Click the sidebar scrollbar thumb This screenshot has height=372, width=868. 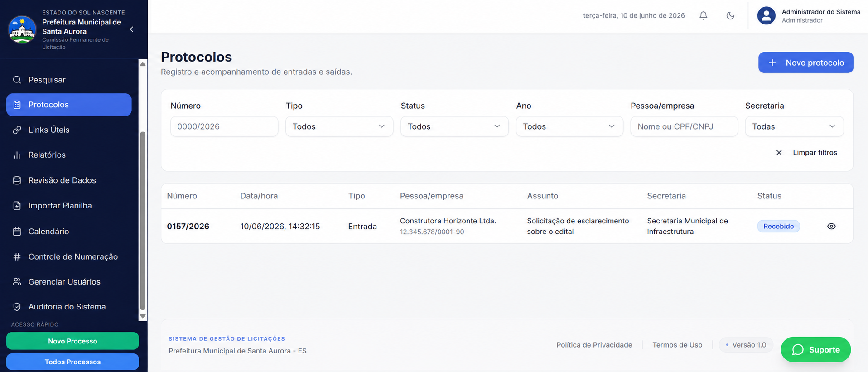click(x=143, y=221)
